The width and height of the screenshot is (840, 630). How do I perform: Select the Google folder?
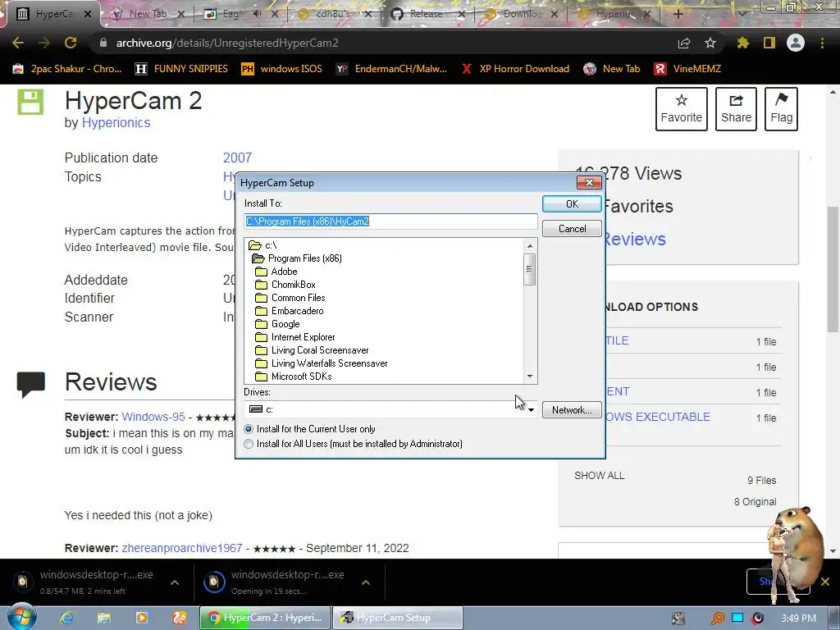pyautogui.click(x=277, y=324)
